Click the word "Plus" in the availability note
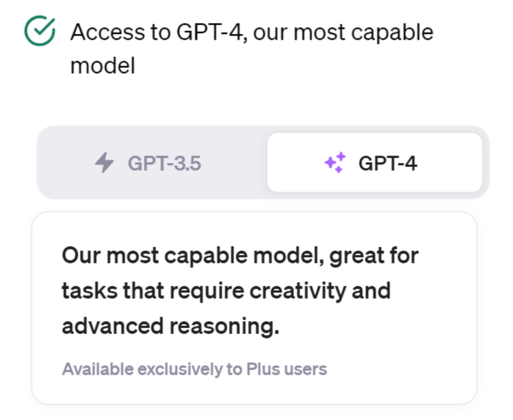 (x=258, y=369)
